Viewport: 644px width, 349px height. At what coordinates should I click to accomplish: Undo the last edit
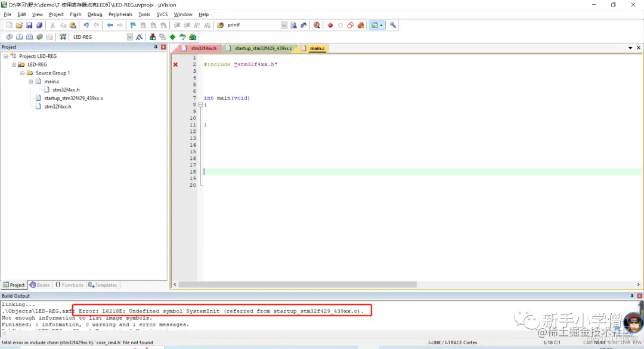tap(86, 25)
